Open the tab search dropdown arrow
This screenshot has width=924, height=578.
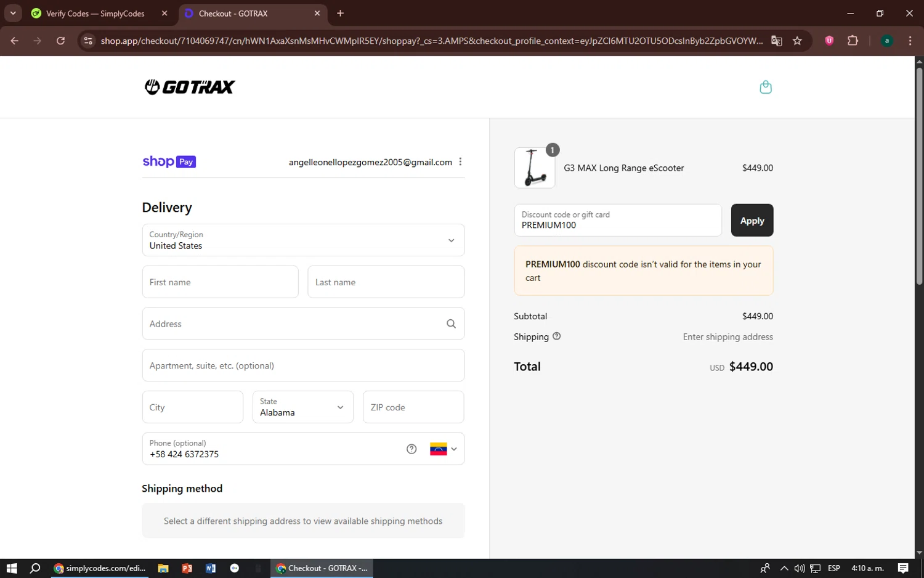[13, 14]
